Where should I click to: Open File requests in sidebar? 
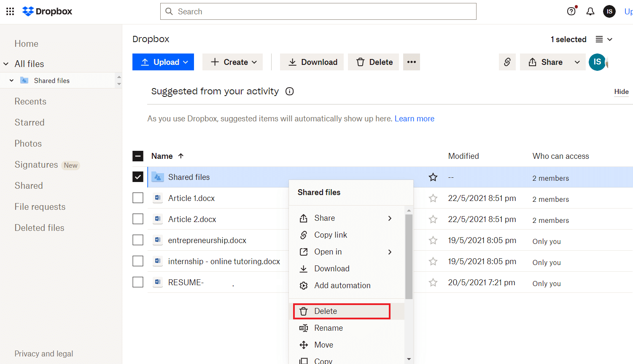click(40, 207)
